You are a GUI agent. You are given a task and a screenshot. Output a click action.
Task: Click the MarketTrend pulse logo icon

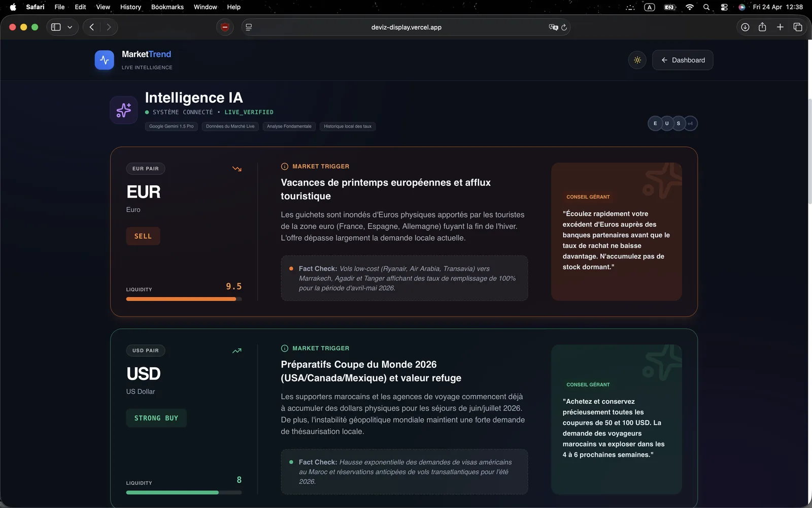coord(105,60)
